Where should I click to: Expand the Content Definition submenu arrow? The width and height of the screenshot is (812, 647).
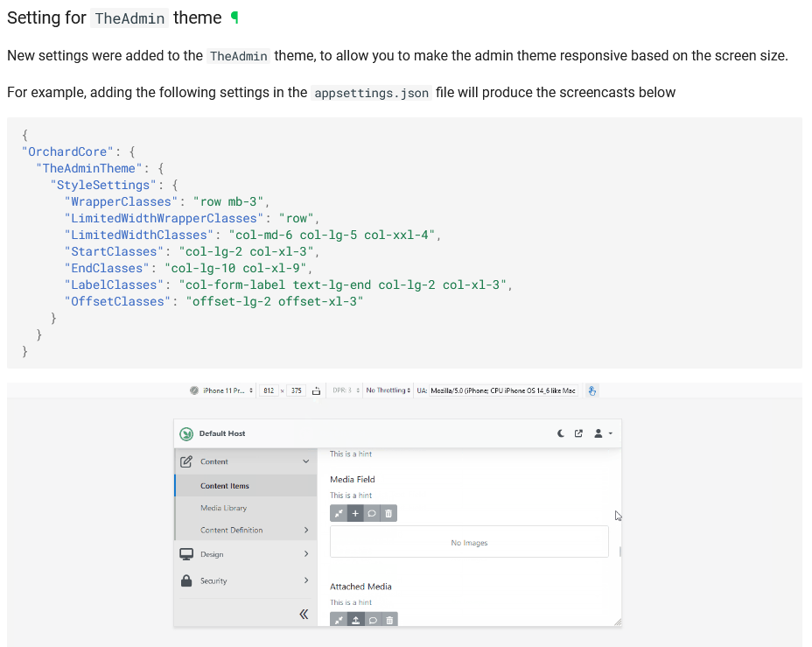[x=306, y=530]
